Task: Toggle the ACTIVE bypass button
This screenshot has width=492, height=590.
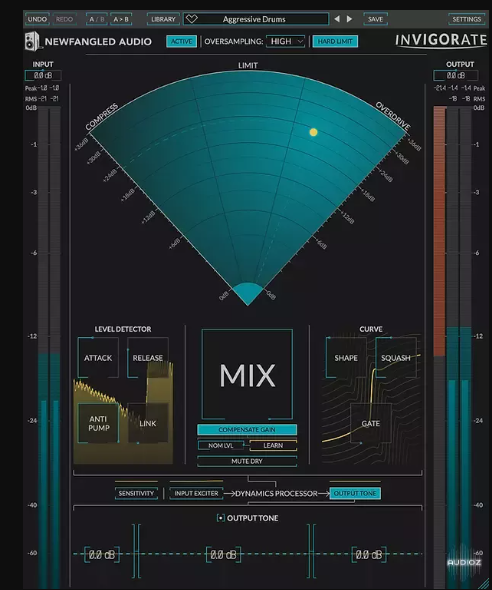Action: point(182,41)
